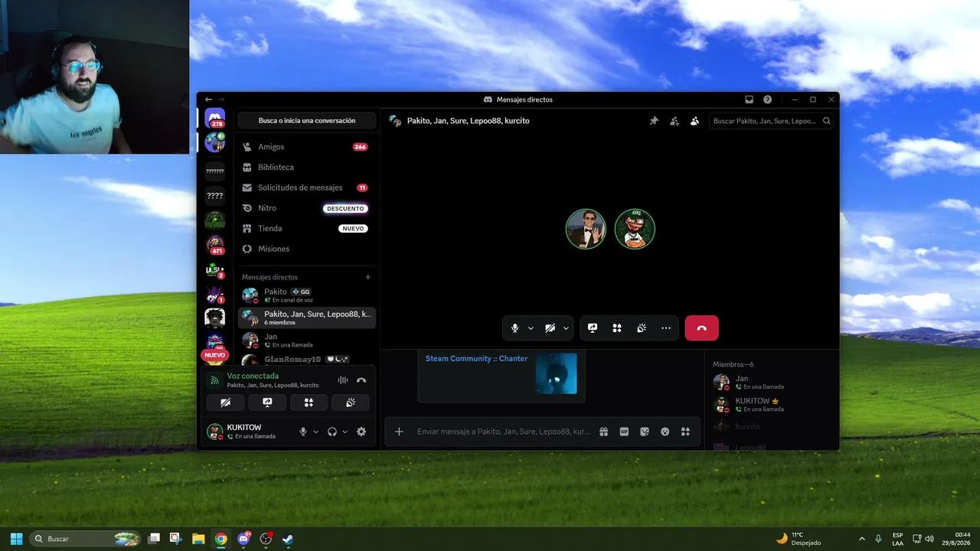Open apps launcher in message bar
The width and height of the screenshot is (980, 551).
(685, 432)
